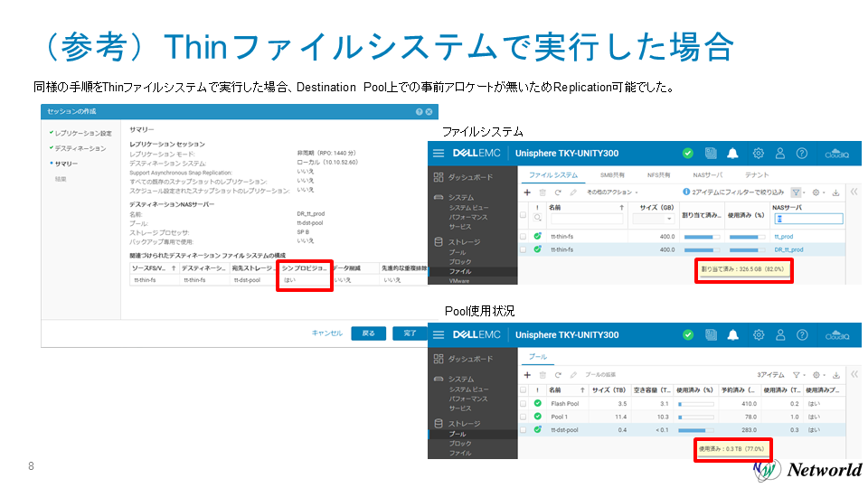Check tt-thin-fs row with tt_prod NAS server
868x488 pixels.
point(524,236)
